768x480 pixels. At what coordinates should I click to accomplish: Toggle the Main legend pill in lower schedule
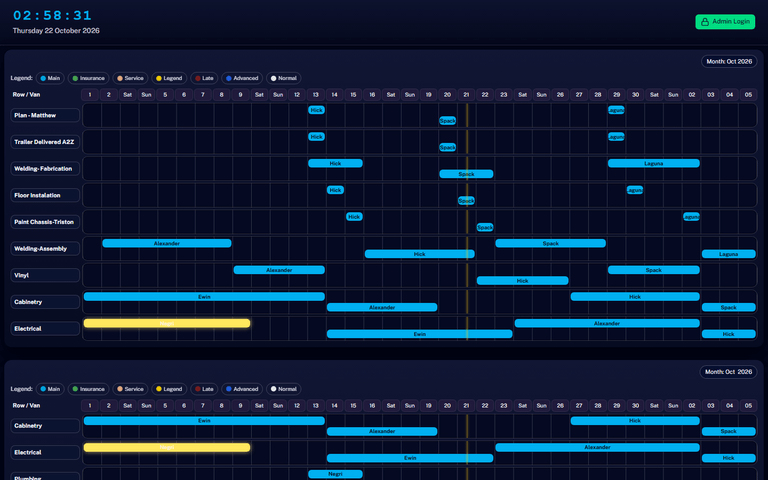click(50, 389)
